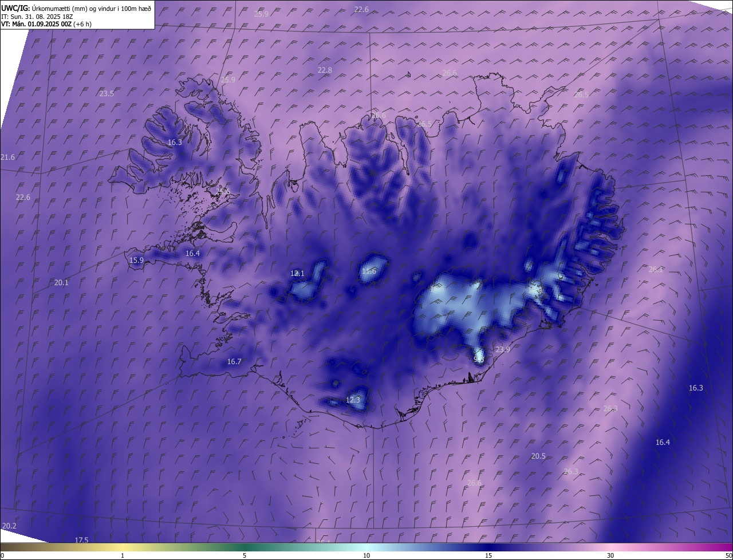Image resolution: width=733 pixels, height=560 pixels.
Task: Select the 23.9 value label
Action: (x=503, y=350)
